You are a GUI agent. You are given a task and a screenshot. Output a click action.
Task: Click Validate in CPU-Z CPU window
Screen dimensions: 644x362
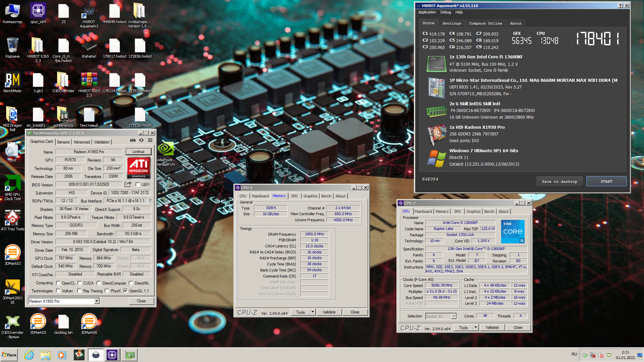492,327
